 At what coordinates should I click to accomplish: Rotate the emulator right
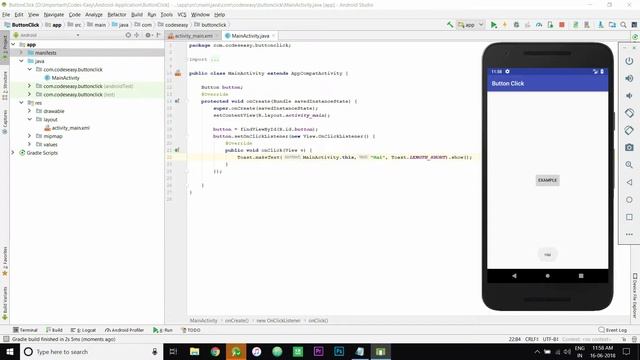click(x=629, y=130)
